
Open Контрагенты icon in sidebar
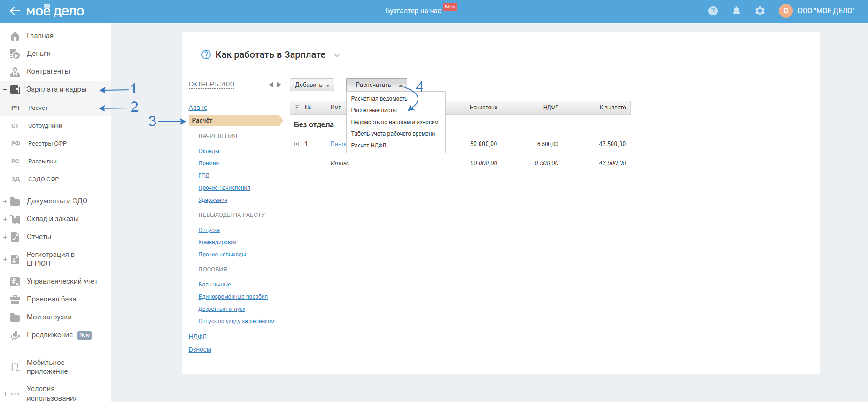tap(15, 72)
